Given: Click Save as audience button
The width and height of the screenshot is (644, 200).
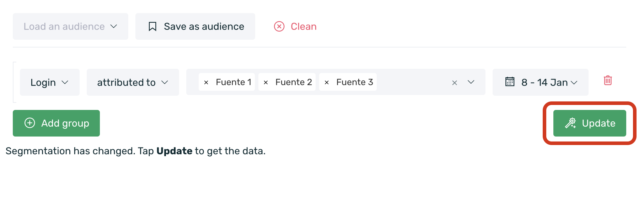Looking at the screenshot, I should pos(195,27).
